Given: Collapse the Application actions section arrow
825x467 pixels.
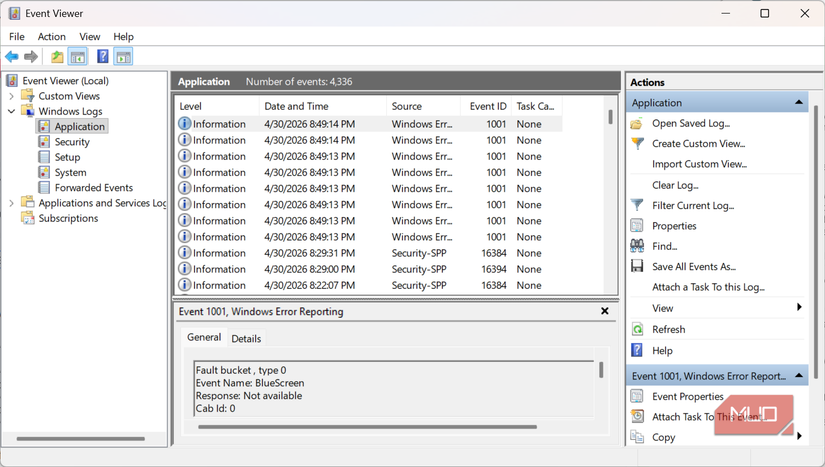Looking at the screenshot, I should pyautogui.click(x=799, y=102).
